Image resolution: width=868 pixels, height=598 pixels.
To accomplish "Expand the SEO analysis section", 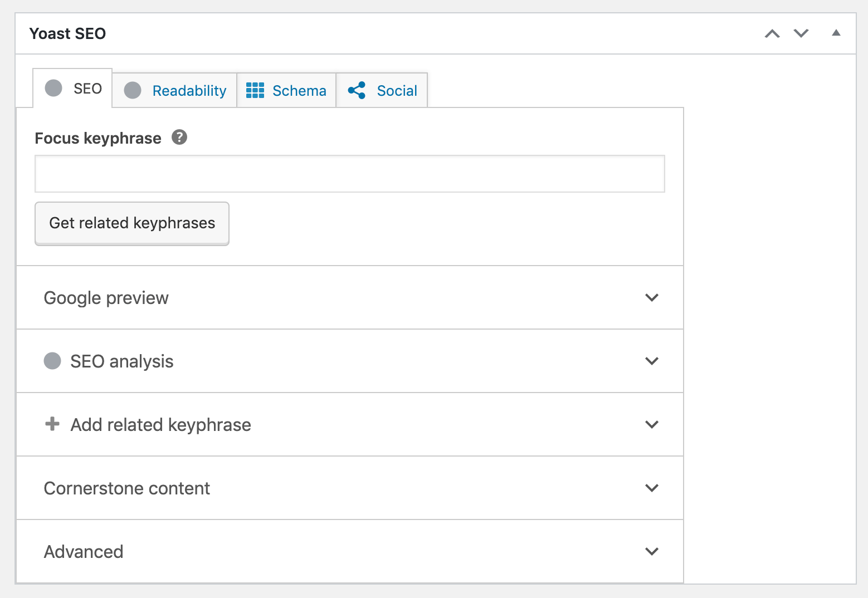I will (x=350, y=361).
